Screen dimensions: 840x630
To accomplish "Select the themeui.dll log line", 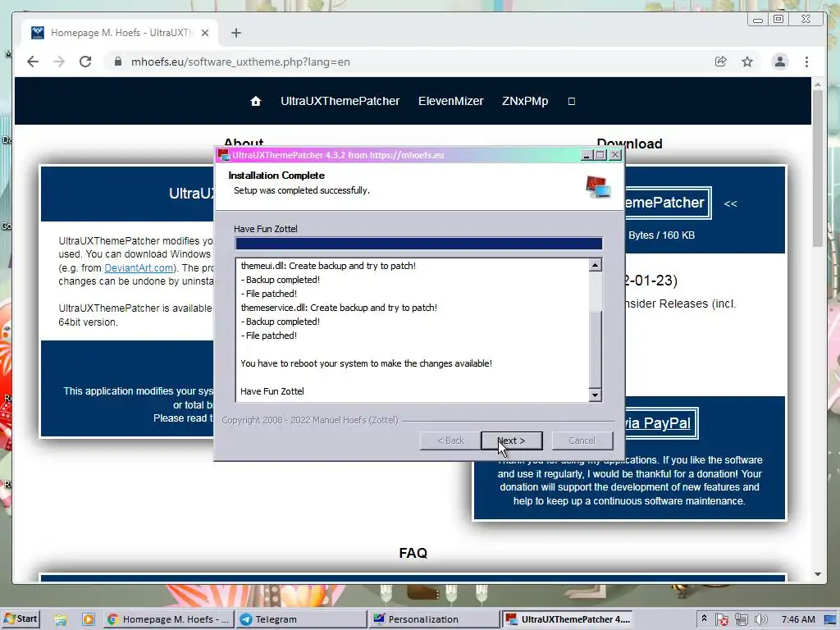I will [328, 266].
